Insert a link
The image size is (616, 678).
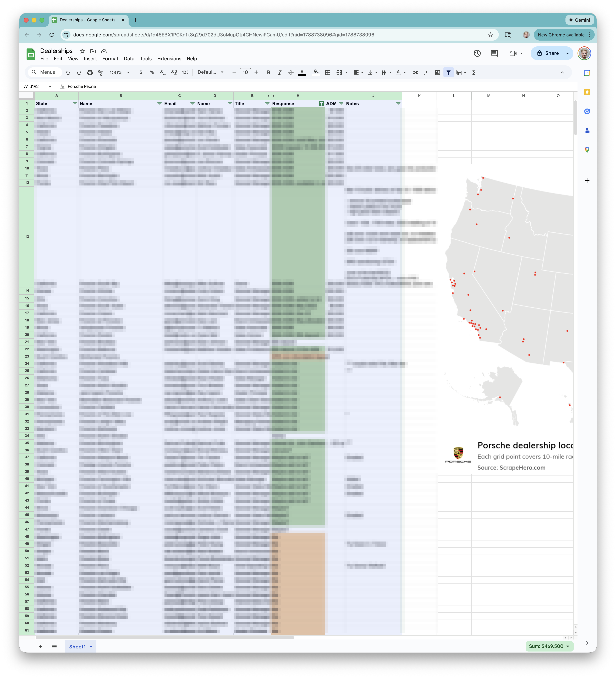point(416,72)
